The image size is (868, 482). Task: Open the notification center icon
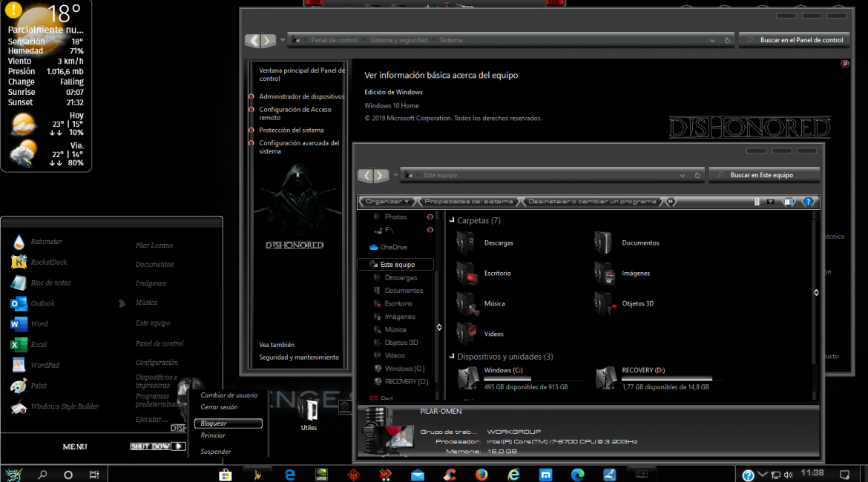click(845, 475)
